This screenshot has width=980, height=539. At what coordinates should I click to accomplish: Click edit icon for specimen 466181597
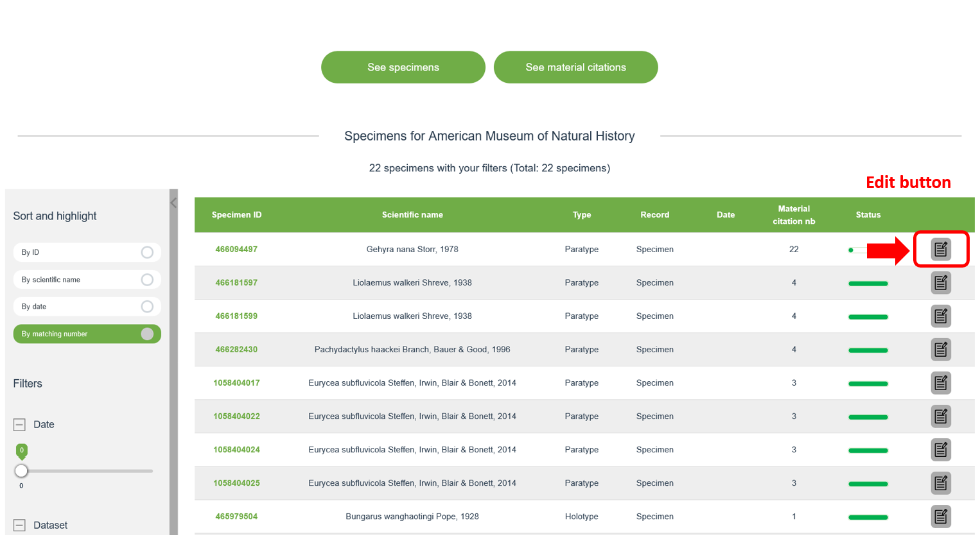pyautogui.click(x=941, y=282)
